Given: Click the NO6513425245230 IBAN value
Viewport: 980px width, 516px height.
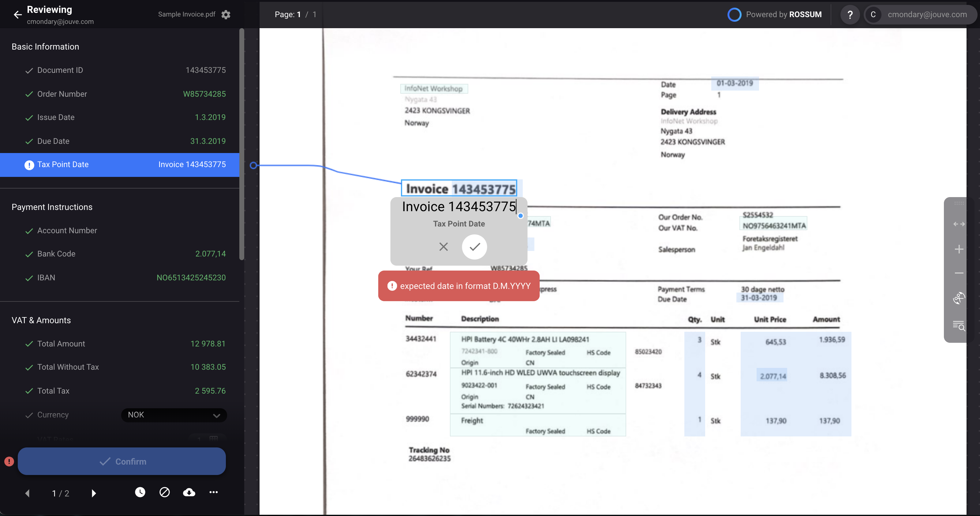Looking at the screenshot, I should 191,278.
